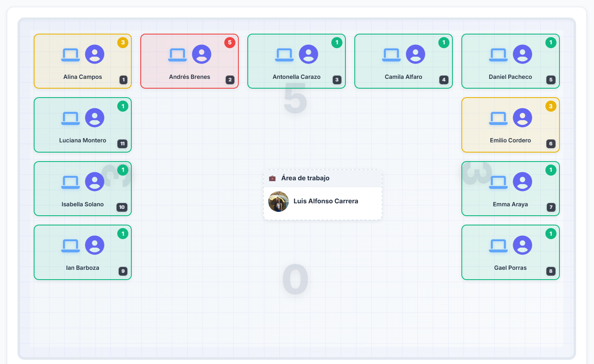Click the user avatar icon for Camila Alfaro
594x364 pixels.
pos(415,54)
